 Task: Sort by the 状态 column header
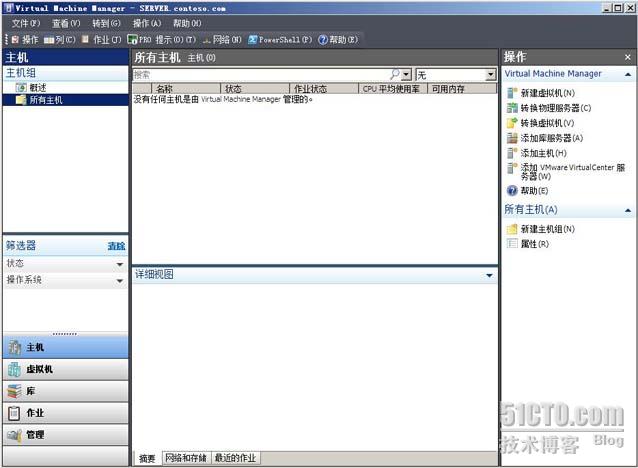pyautogui.click(x=255, y=89)
